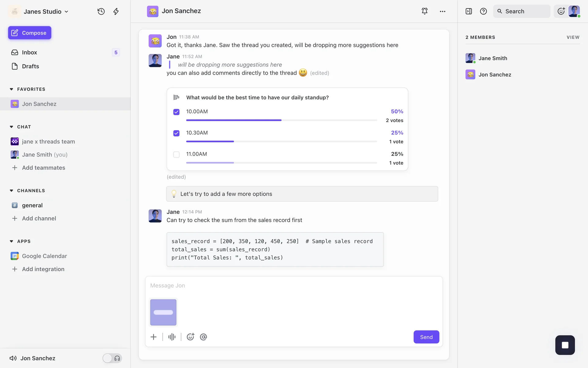Image resolution: width=588 pixels, height=368 pixels.
Task: Insert a mention with @ icon
Action: 203,337
